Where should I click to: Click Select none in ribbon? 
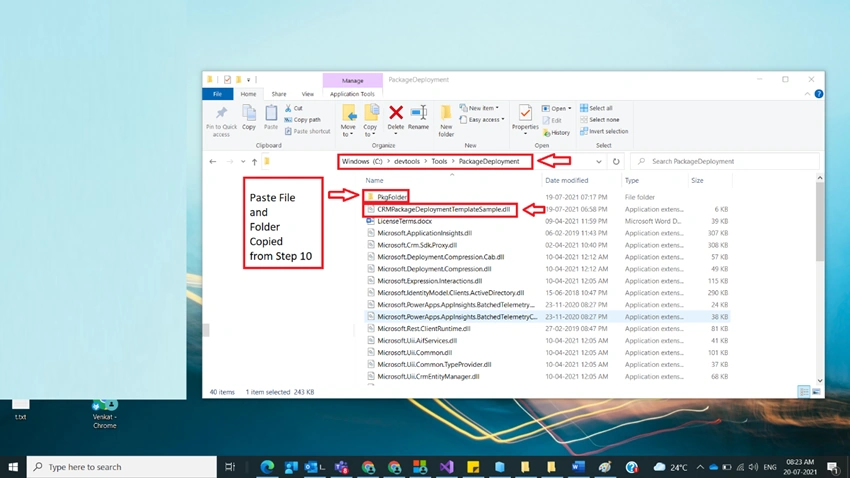(x=600, y=120)
